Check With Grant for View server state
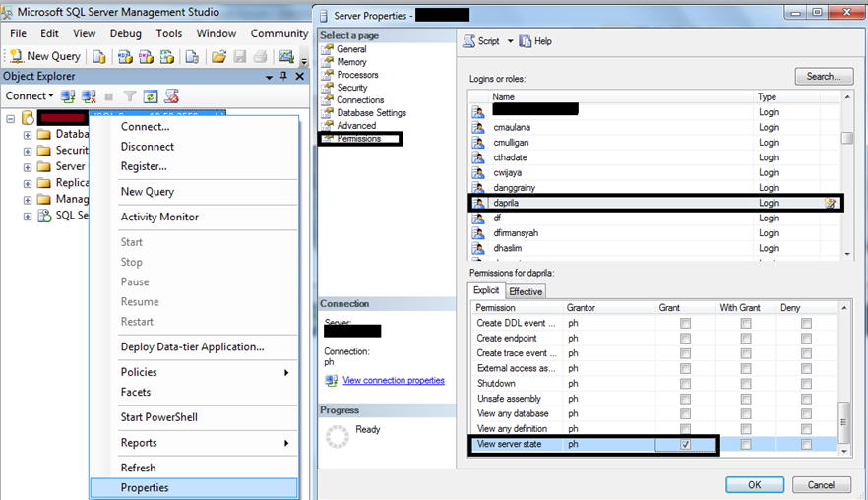 (746, 444)
